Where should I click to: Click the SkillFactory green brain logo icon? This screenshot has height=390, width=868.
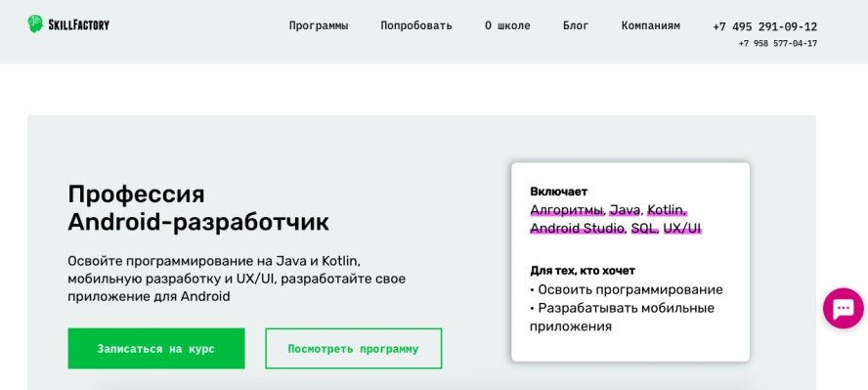(35, 23)
